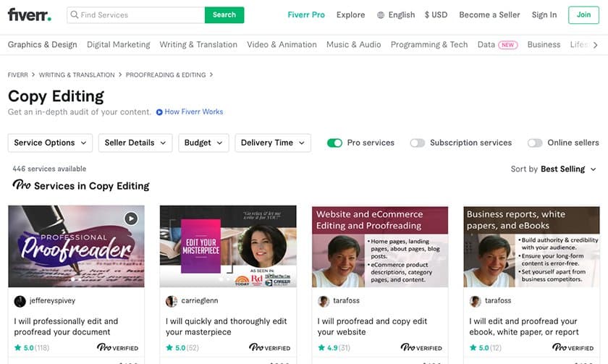Click the Join button
The width and height of the screenshot is (608, 364).
(x=583, y=14)
